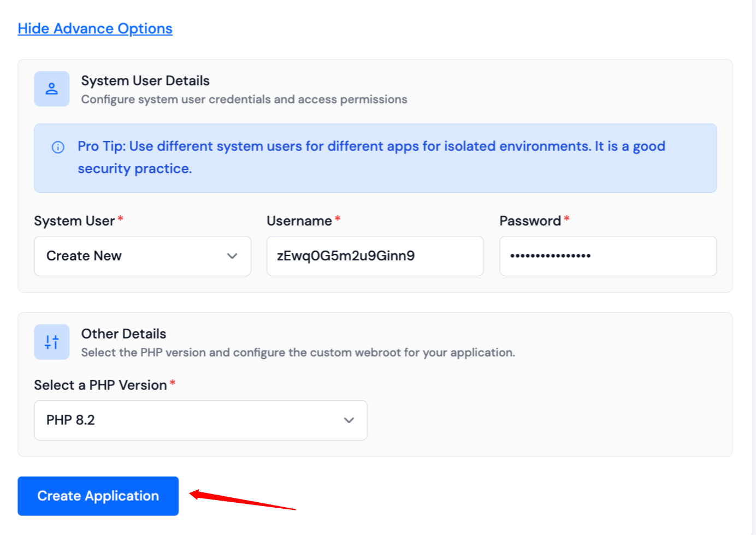756x535 pixels.
Task: Click the filter adjustment icon above PHP selection
Action: click(51, 342)
